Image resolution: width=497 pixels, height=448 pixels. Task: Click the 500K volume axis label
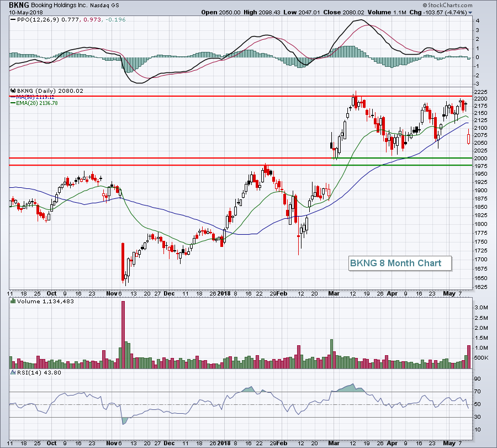[x=481, y=357]
